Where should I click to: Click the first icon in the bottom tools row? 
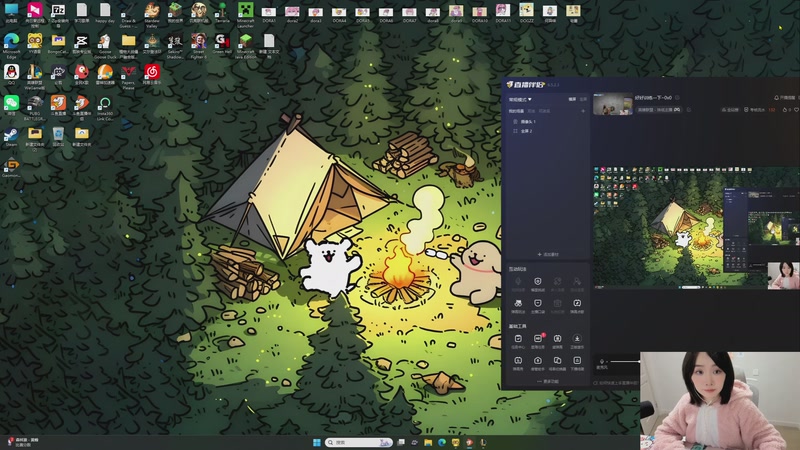[x=518, y=360]
